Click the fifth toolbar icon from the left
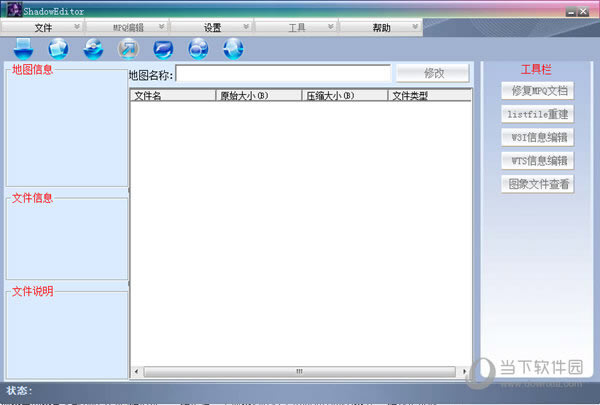600x405 pixels. pos(163,48)
